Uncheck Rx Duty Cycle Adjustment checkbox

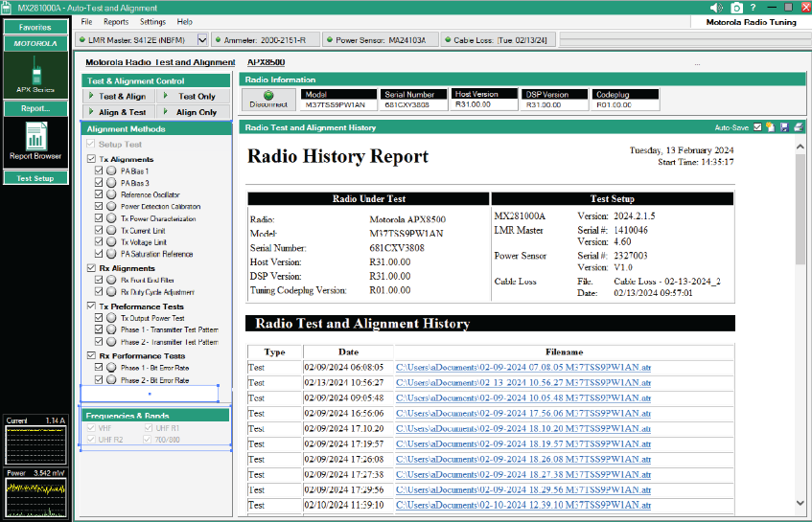pyautogui.click(x=99, y=291)
